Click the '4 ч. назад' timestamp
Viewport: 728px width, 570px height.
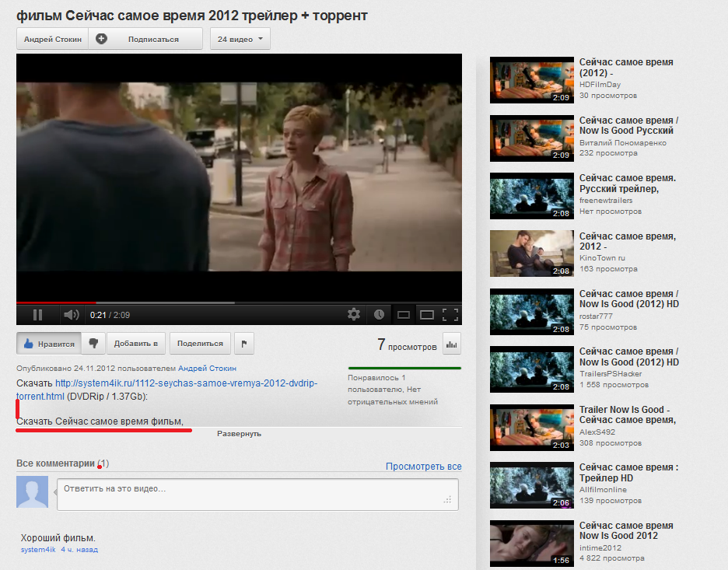[x=79, y=550]
